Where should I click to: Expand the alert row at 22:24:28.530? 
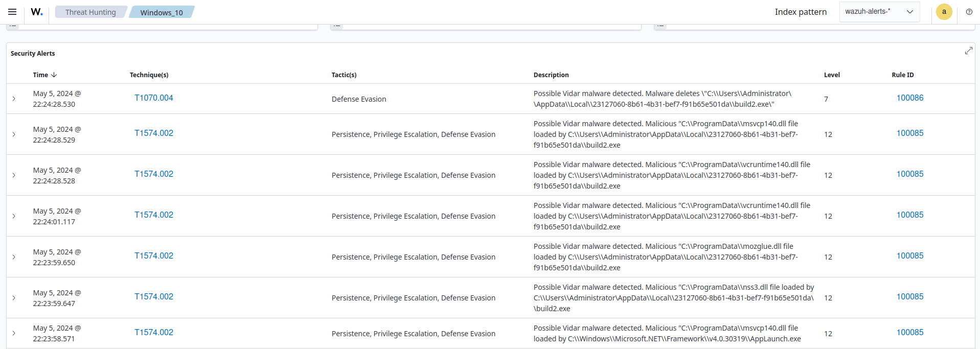click(x=14, y=99)
